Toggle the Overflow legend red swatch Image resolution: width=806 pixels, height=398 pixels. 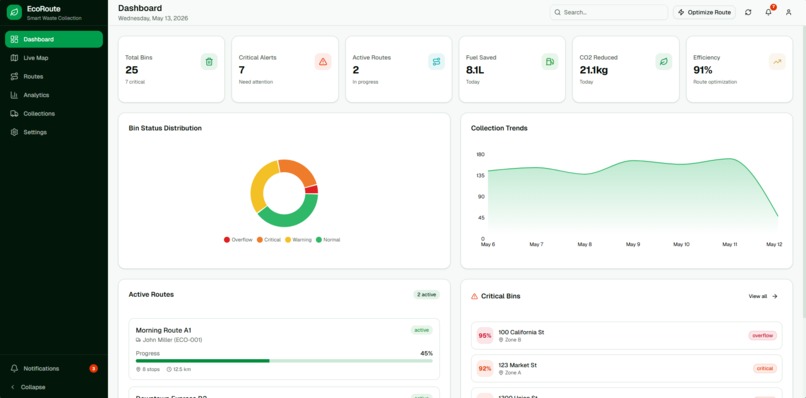227,240
